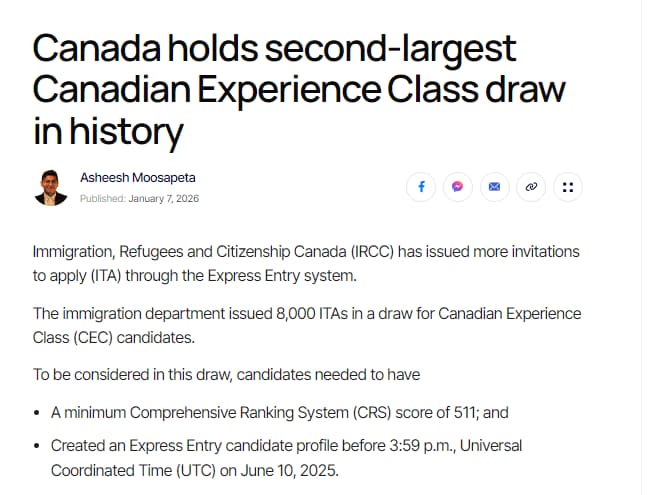The image size is (660, 495).
Task: Share the article on Facebook
Action: pyautogui.click(x=421, y=187)
